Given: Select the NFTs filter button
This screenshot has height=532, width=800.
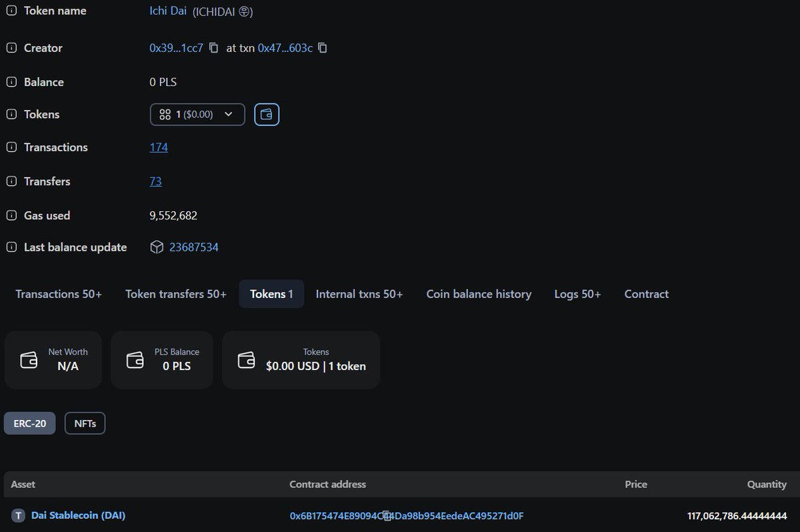Looking at the screenshot, I should coord(85,423).
